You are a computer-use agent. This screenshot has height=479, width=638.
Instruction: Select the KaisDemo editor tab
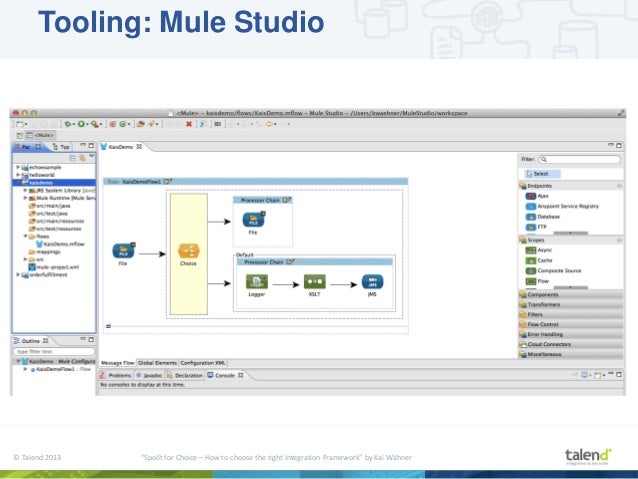point(121,147)
